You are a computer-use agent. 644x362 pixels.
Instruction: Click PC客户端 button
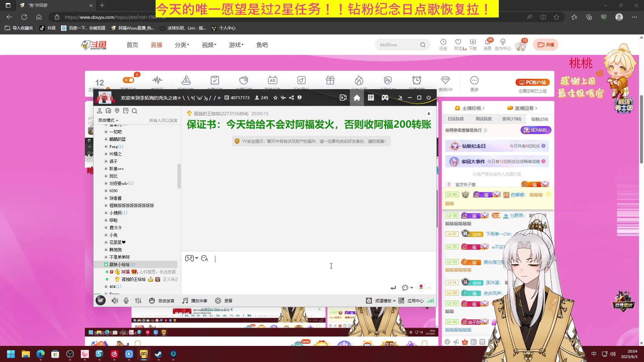coord(532,82)
